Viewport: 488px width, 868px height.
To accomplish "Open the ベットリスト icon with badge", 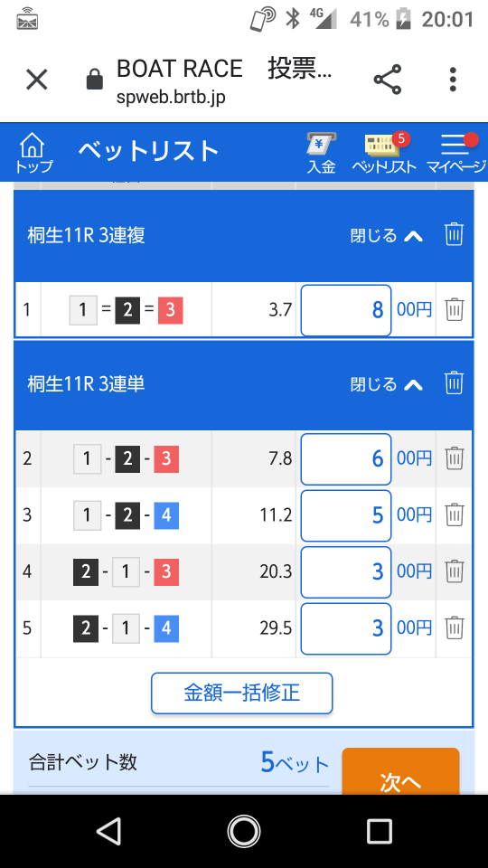I will pos(385,153).
